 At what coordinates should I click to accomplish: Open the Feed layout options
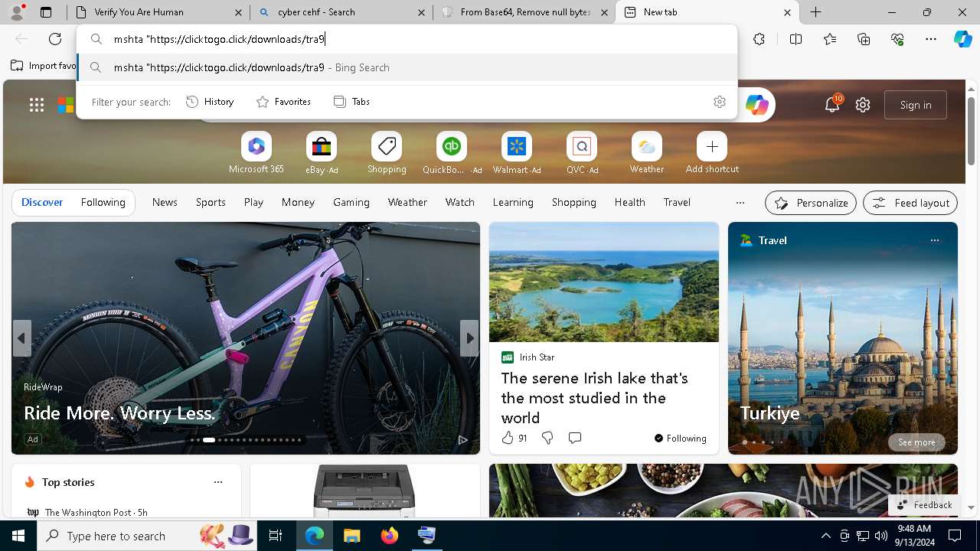[910, 203]
